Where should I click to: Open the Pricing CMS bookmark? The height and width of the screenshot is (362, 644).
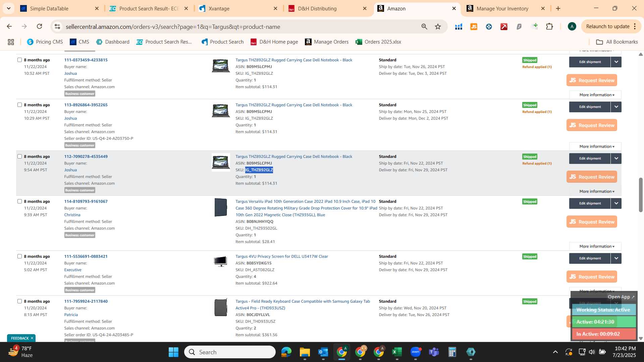coord(45,42)
